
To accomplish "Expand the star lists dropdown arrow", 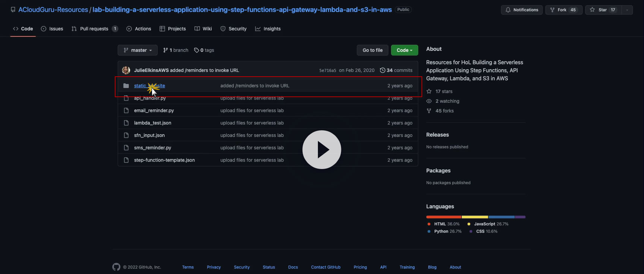I will 627,10.
